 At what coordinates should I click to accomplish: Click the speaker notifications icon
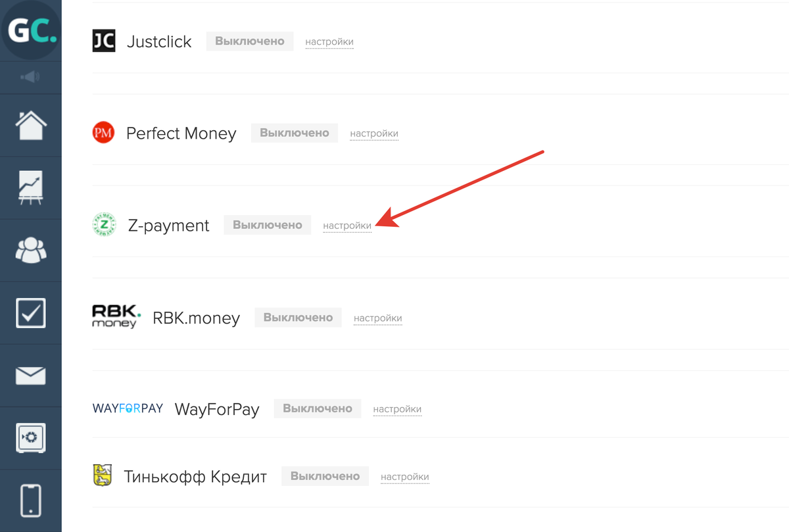(30, 77)
